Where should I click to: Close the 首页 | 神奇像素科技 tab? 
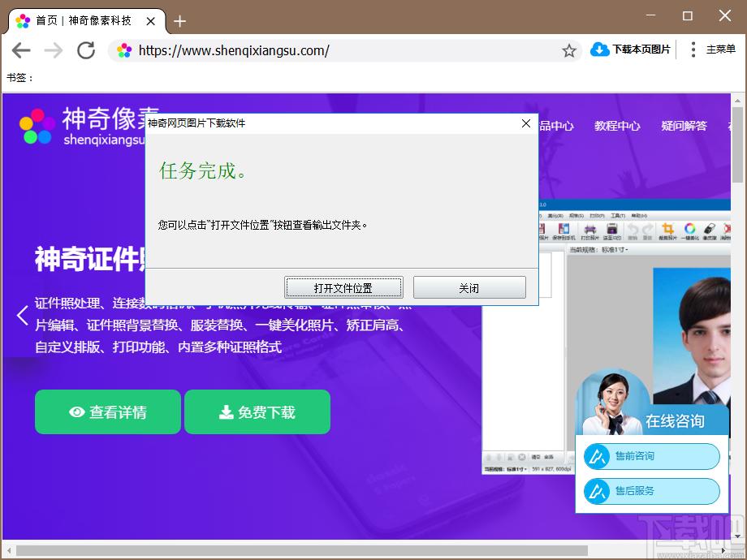click(x=150, y=21)
